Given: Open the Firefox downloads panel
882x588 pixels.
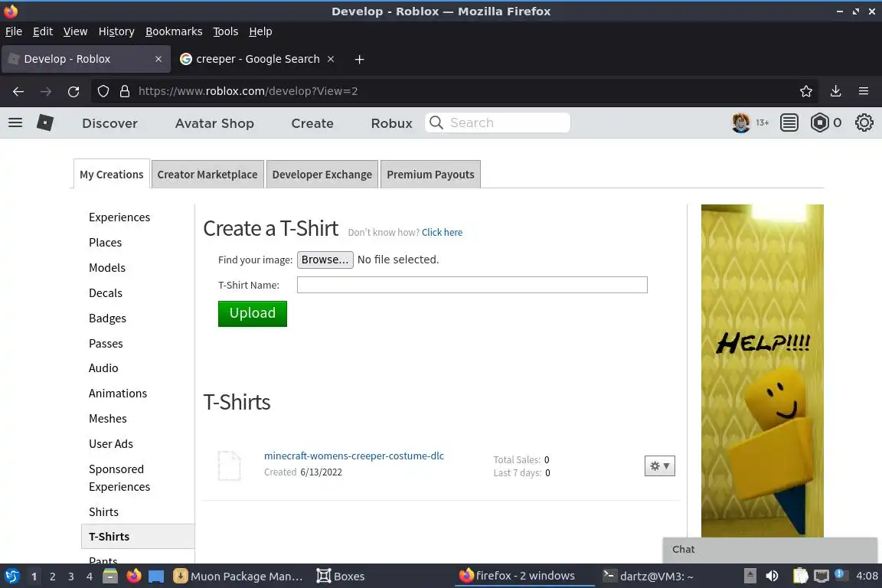Looking at the screenshot, I should (x=836, y=91).
